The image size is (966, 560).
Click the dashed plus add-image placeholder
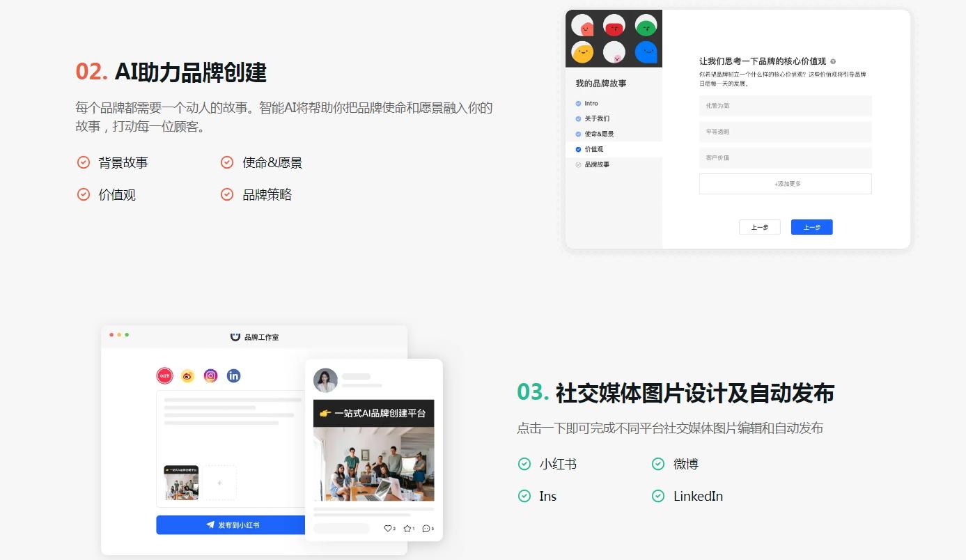tap(219, 483)
